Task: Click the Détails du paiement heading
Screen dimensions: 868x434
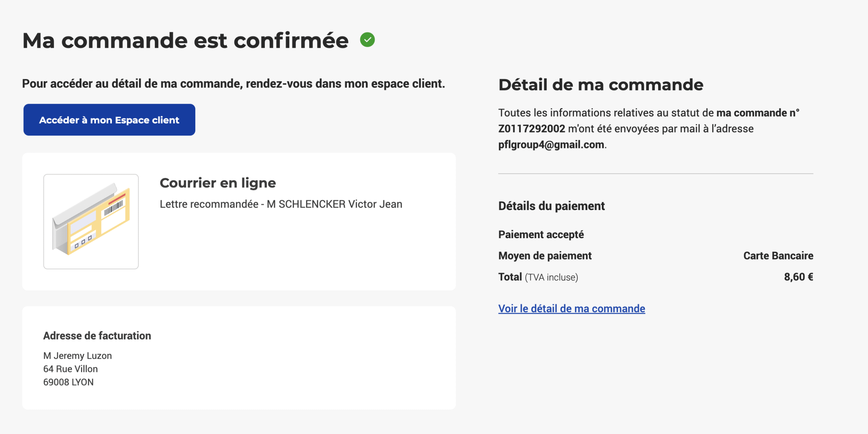Action: point(551,206)
